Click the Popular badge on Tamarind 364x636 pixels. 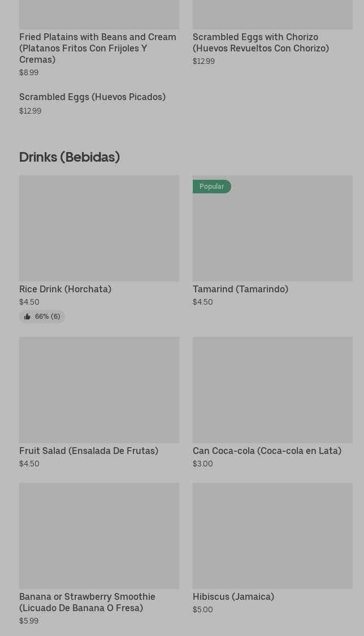211,187
